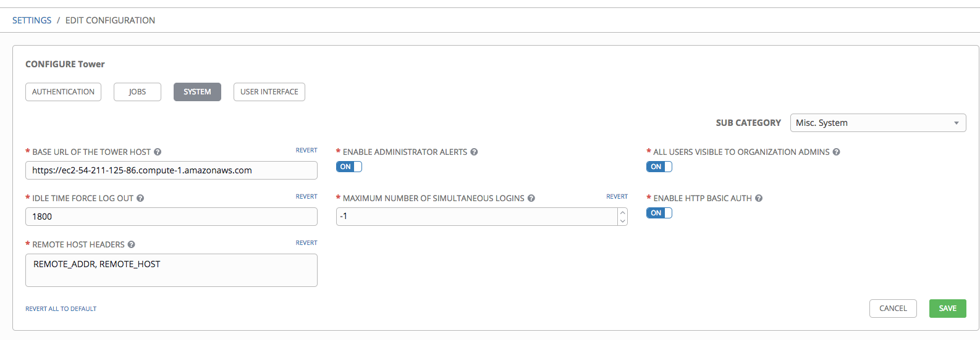This screenshot has width=980, height=340.
Task: Click Revert All to Default
Action: 61,309
